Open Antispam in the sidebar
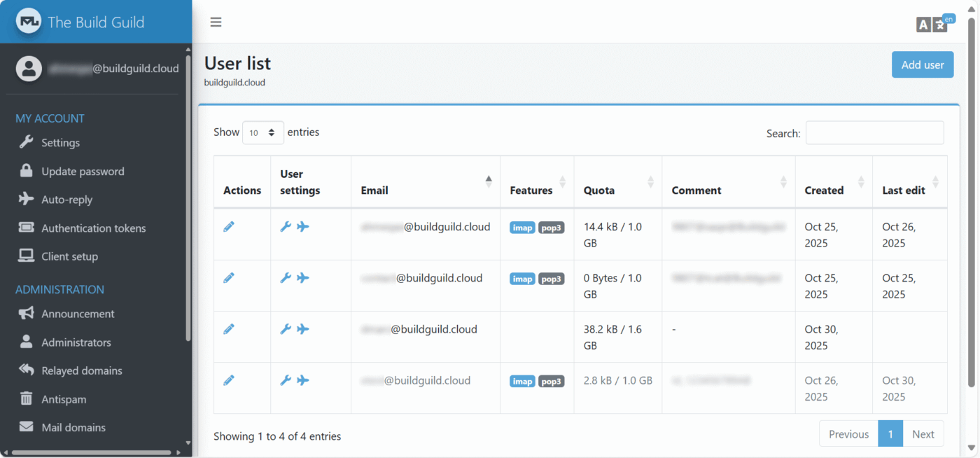This screenshot has height=458, width=980. (63, 399)
